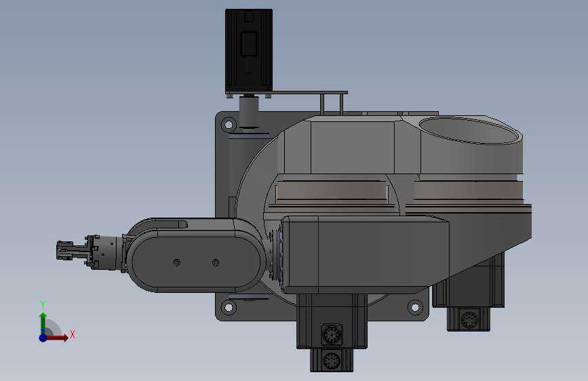Select the bottom-left mounting hole of the base plate
The image size is (588, 381).
[x=229, y=308]
